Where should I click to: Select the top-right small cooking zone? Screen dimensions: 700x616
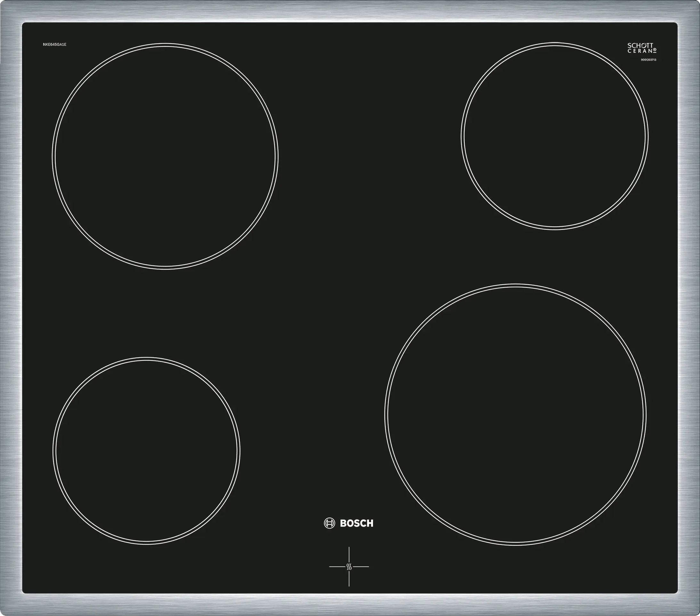pos(554,136)
